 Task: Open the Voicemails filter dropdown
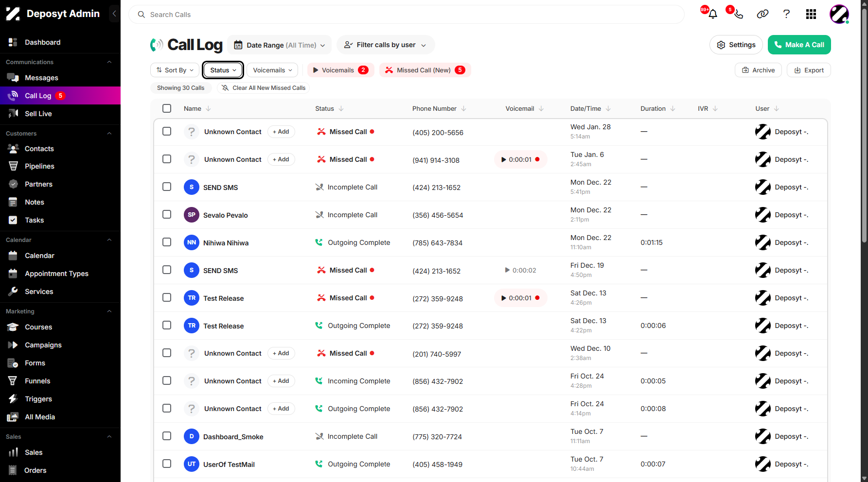coord(272,70)
